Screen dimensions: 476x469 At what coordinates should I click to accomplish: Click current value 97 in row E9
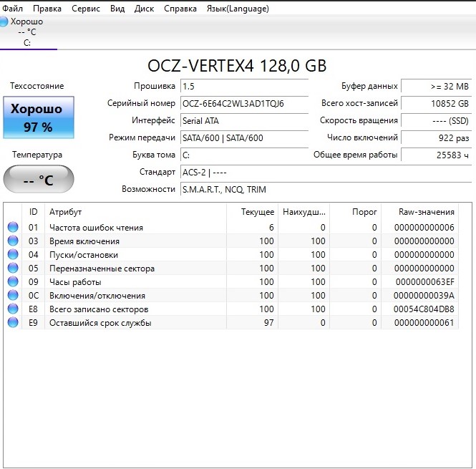pyautogui.click(x=269, y=323)
